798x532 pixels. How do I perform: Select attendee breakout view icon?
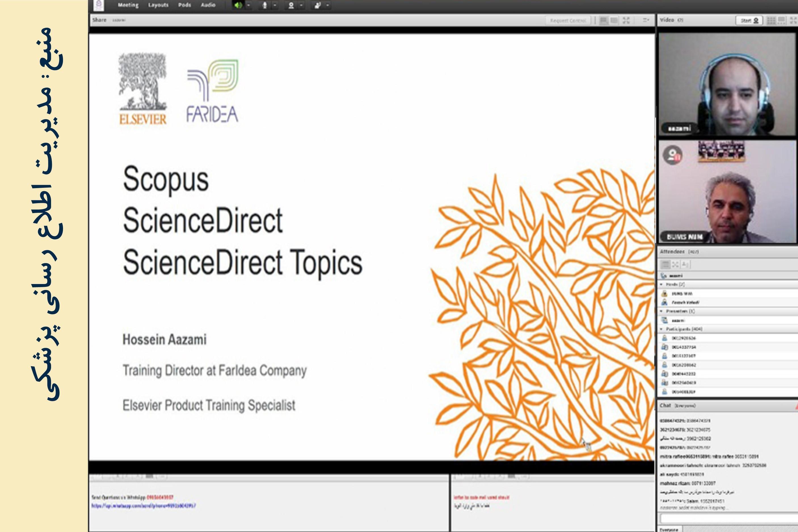click(675, 264)
